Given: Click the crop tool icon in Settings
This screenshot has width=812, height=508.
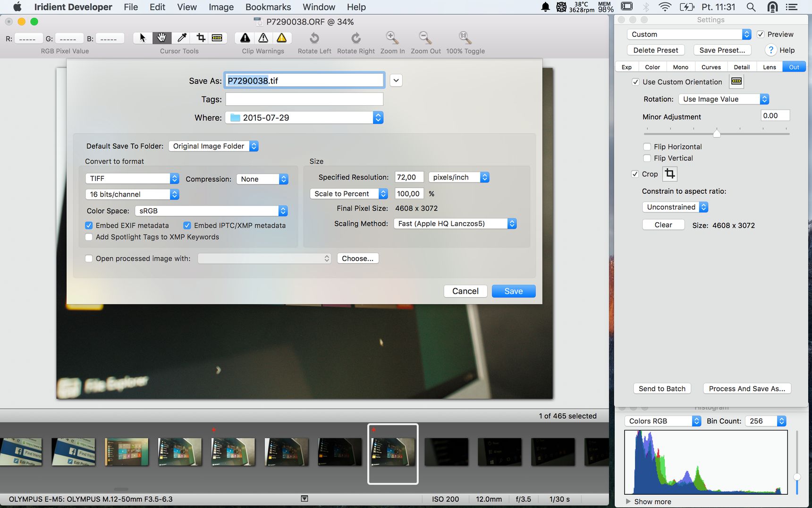Looking at the screenshot, I should pos(670,174).
